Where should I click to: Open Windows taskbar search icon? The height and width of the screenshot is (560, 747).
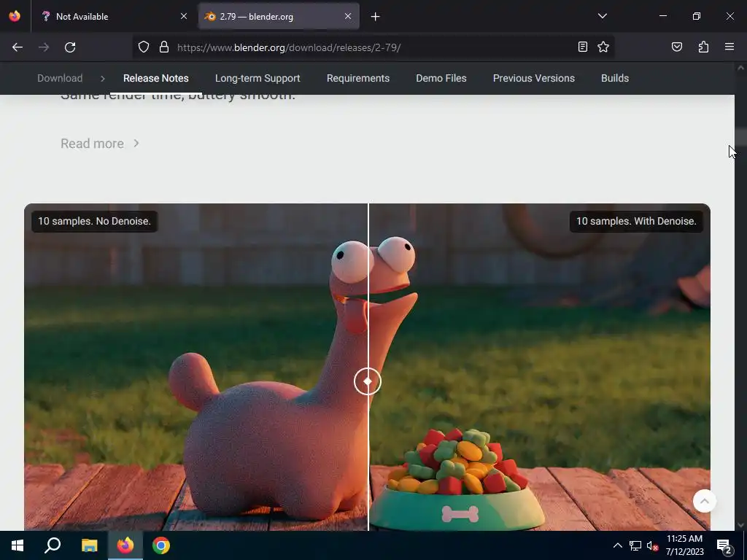(x=53, y=545)
